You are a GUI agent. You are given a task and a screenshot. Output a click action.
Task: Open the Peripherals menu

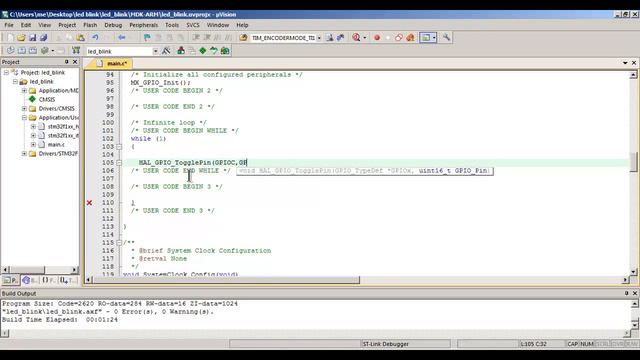143,25
